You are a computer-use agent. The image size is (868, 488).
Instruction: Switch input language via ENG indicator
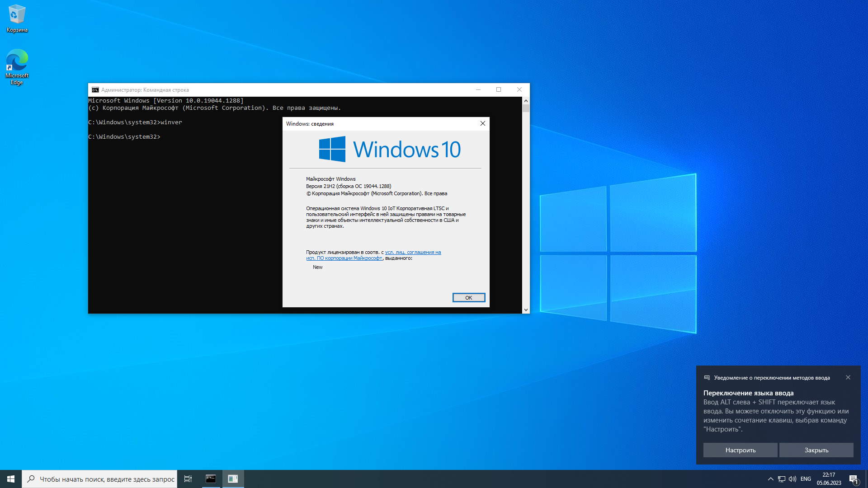coord(806,479)
